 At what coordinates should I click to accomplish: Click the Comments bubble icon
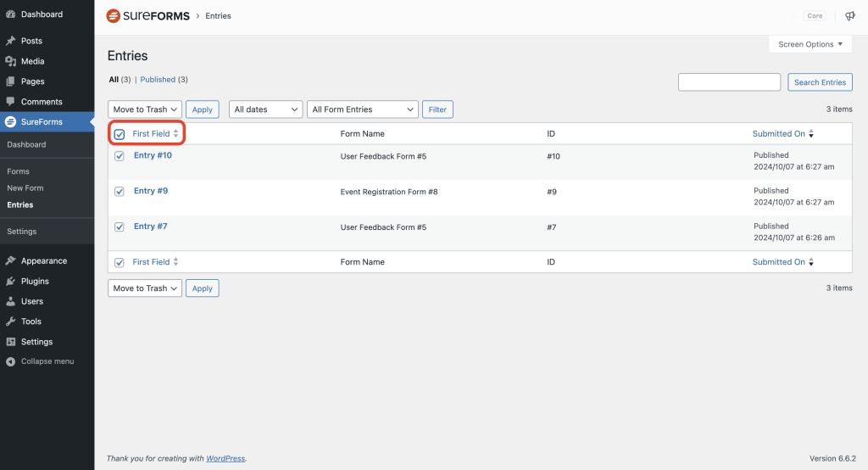pos(10,102)
